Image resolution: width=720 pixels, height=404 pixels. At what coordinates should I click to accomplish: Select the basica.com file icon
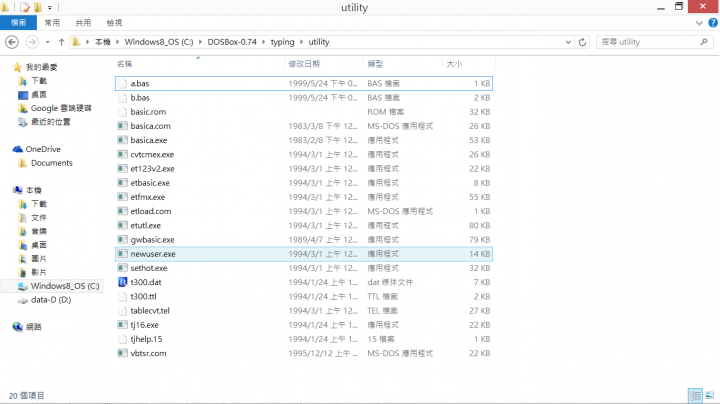tap(122, 126)
